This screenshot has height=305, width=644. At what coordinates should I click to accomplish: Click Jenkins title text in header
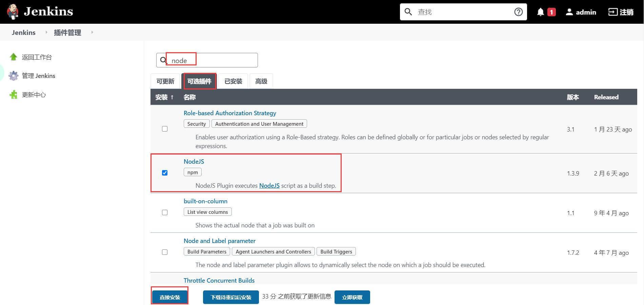tap(48, 12)
